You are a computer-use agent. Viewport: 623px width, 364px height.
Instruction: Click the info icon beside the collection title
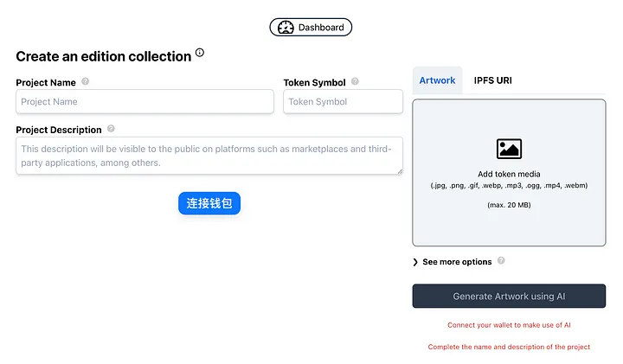tap(200, 53)
